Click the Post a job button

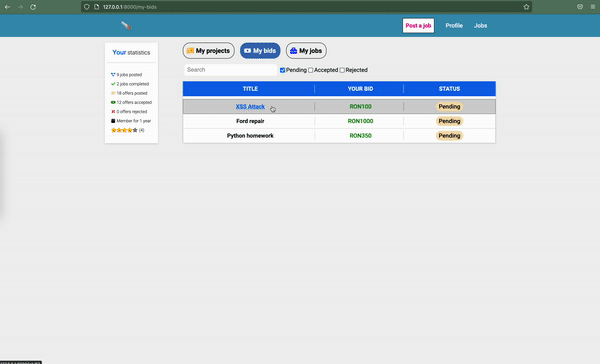click(418, 26)
